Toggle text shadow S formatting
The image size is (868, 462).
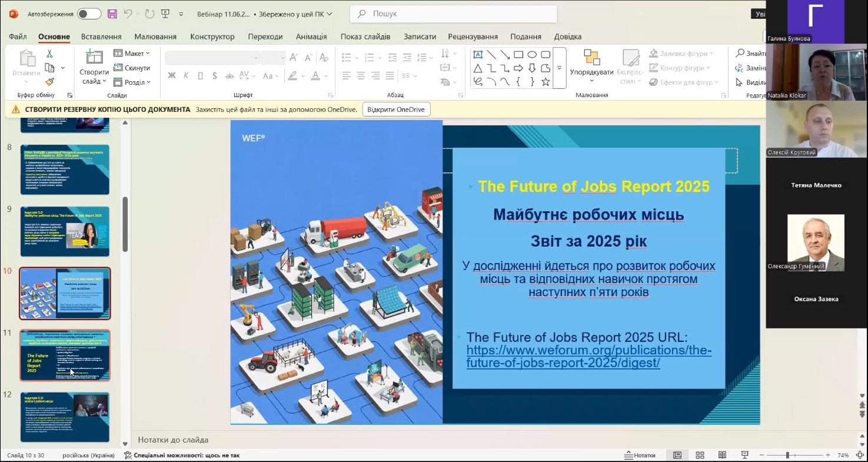(215, 75)
